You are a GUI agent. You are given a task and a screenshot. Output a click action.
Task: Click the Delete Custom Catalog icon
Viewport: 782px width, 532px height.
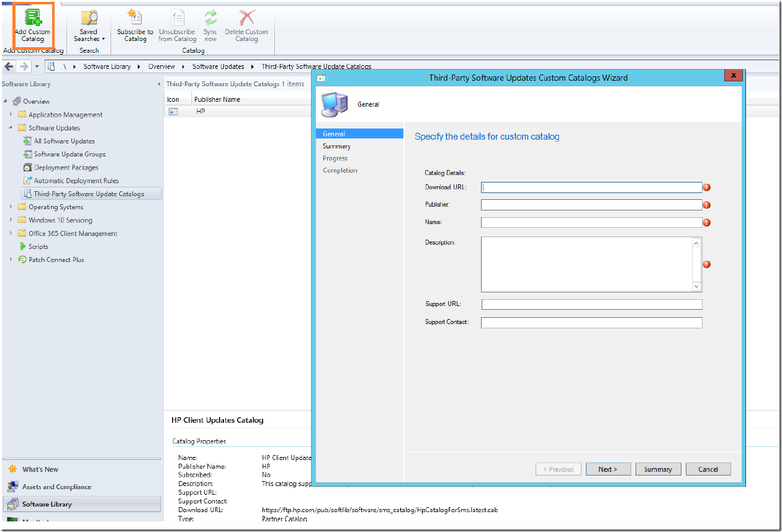pyautogui.click(x=246, y=25)
